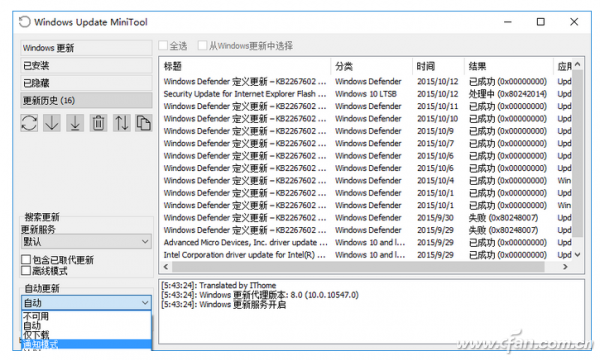The image size is (600, 360).
Task: Maximize the Windows Update MiniTool window
Action: (x=541, y=22)
